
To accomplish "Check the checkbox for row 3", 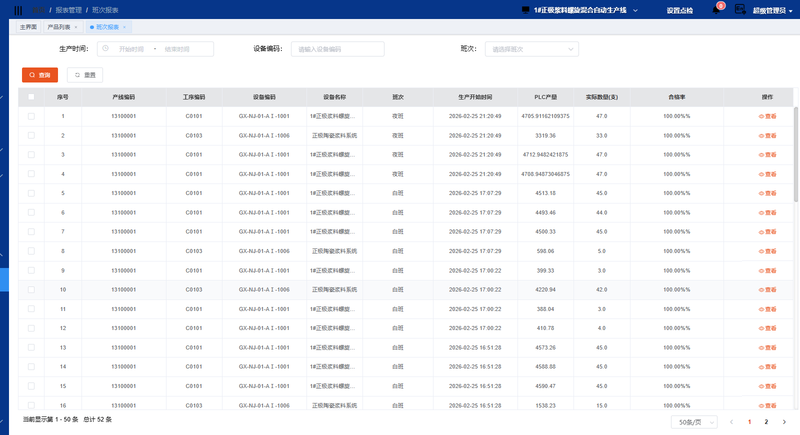I will coord(31,155).
